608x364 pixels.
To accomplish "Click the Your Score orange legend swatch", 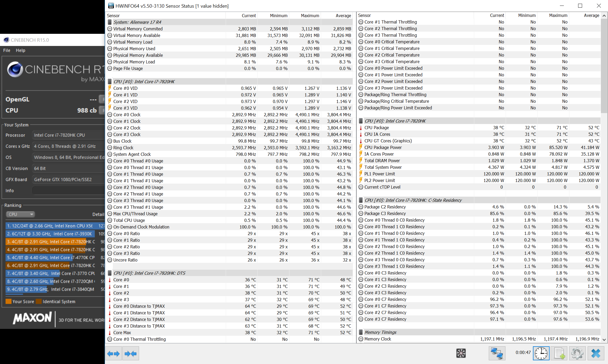I will coord(8,301).
